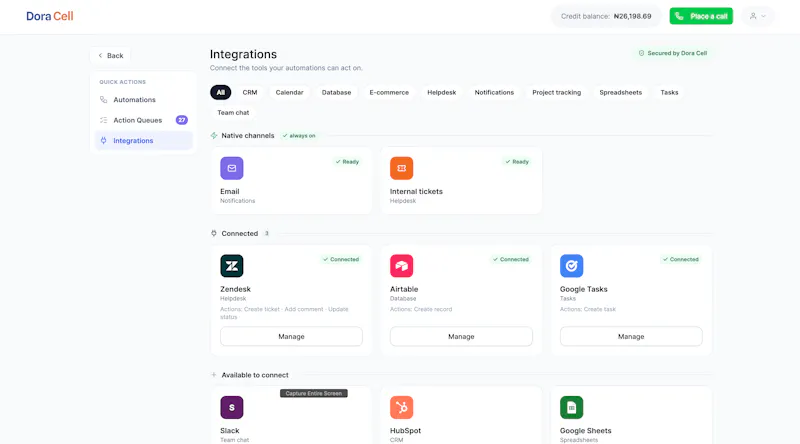
Task: Go Back using the Back button
Action: (x=111, y=56)
